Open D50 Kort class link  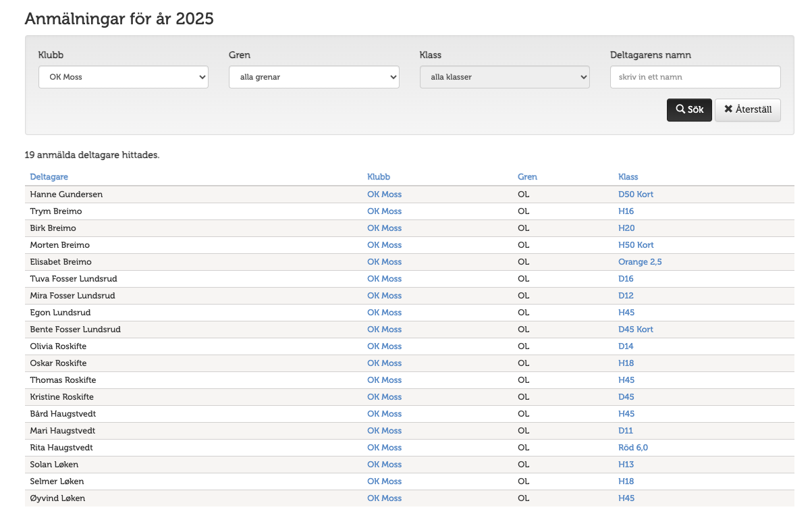click(x=635, y=194)
